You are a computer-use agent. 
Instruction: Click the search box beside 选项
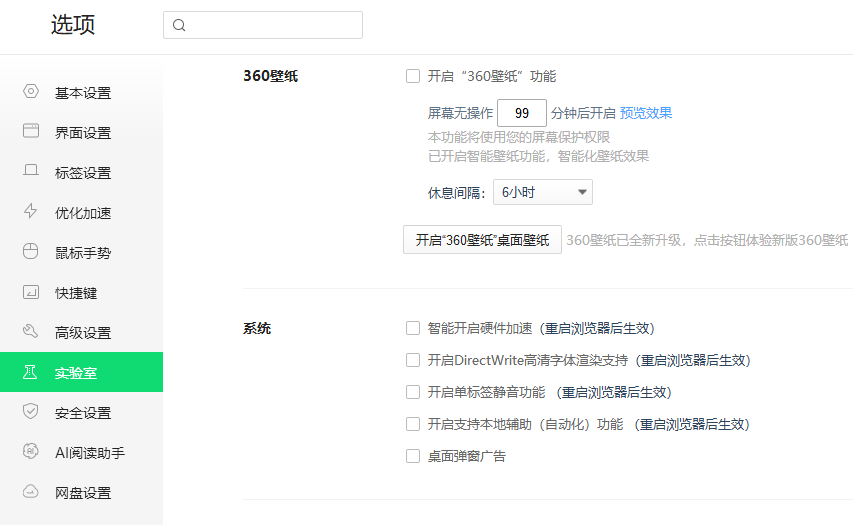(263, 25)
